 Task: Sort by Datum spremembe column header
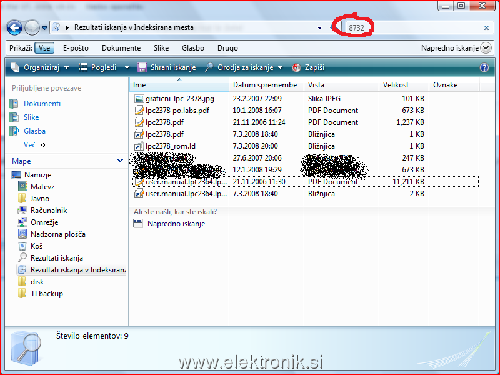point(266,85)
